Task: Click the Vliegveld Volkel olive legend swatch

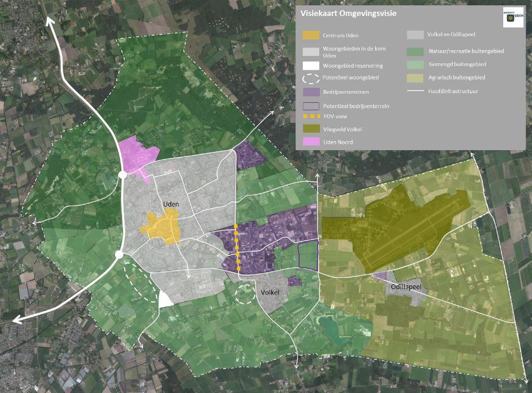Action: [x=311, y=129]
